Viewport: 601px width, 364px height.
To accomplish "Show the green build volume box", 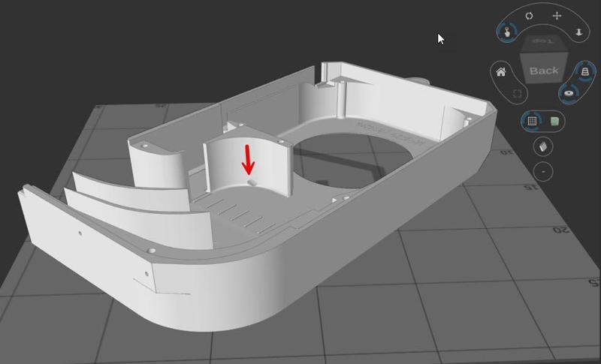I will (x=554, y=122).
